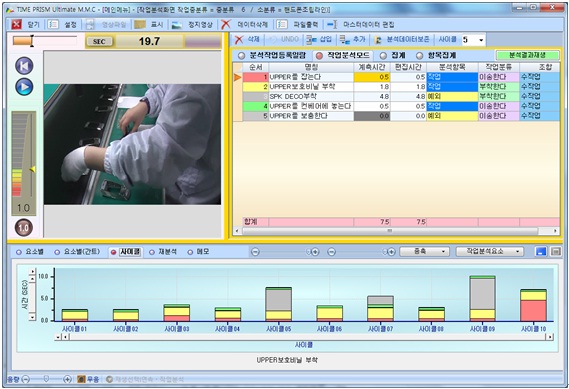569x389 pixels.
Task: Click the SEC time unit button
Action: point(99,41)
